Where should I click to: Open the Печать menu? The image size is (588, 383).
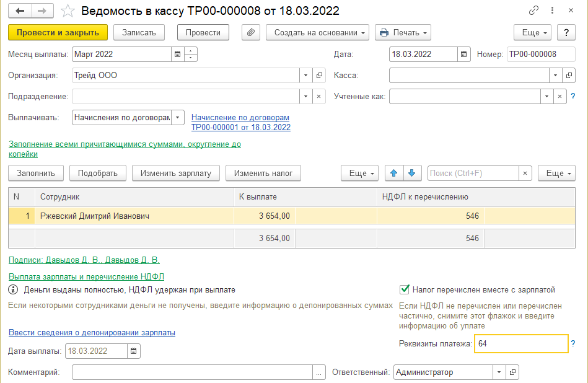403,32
